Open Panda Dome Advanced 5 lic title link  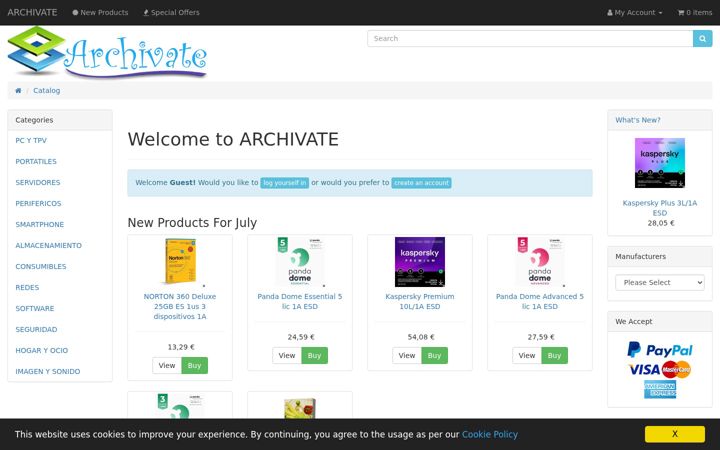(x=540, y=301)
